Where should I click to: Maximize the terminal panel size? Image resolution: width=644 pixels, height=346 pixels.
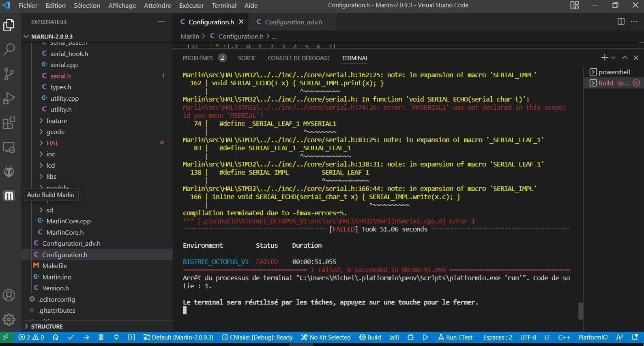point(625,58)
